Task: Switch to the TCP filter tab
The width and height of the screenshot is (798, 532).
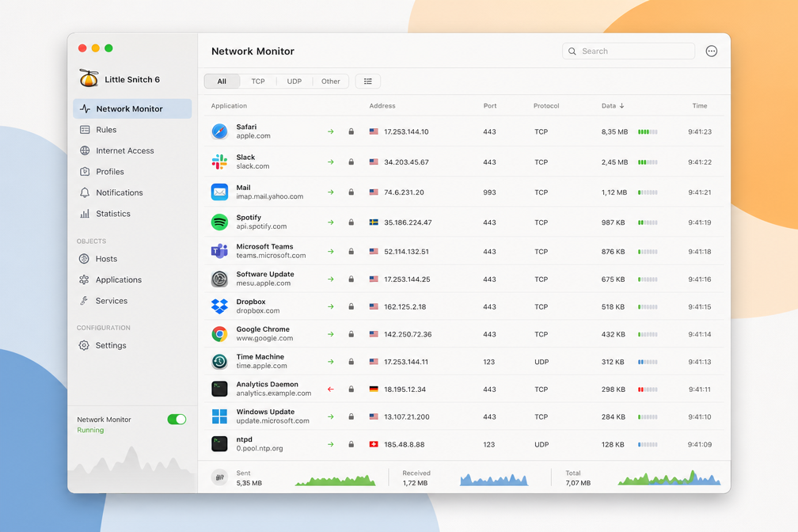Action: (x=258, y=81)
